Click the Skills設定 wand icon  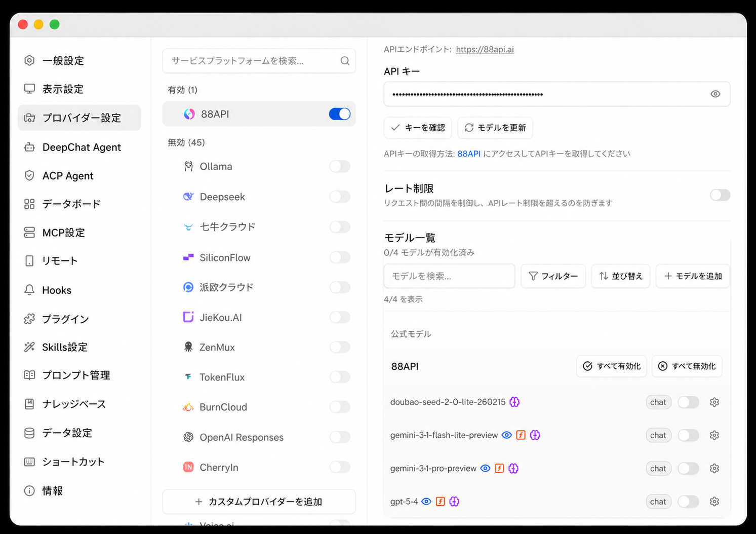click(x=29, y=347)
